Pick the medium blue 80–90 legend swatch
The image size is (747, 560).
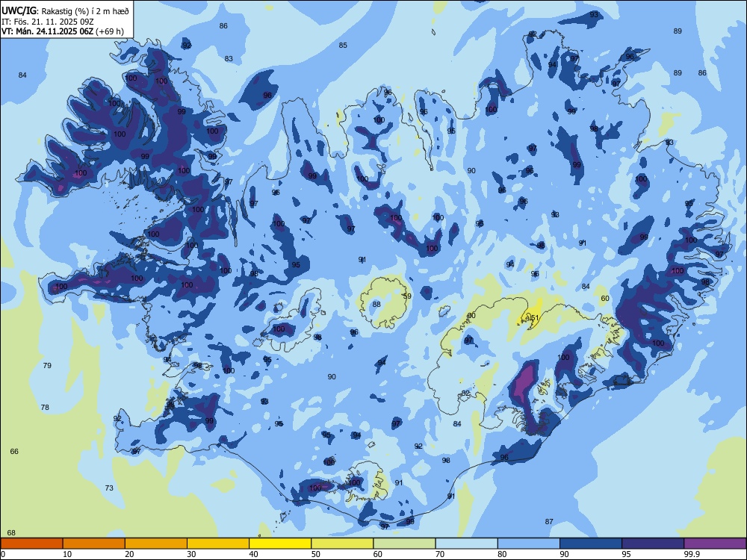pos(529,544)
